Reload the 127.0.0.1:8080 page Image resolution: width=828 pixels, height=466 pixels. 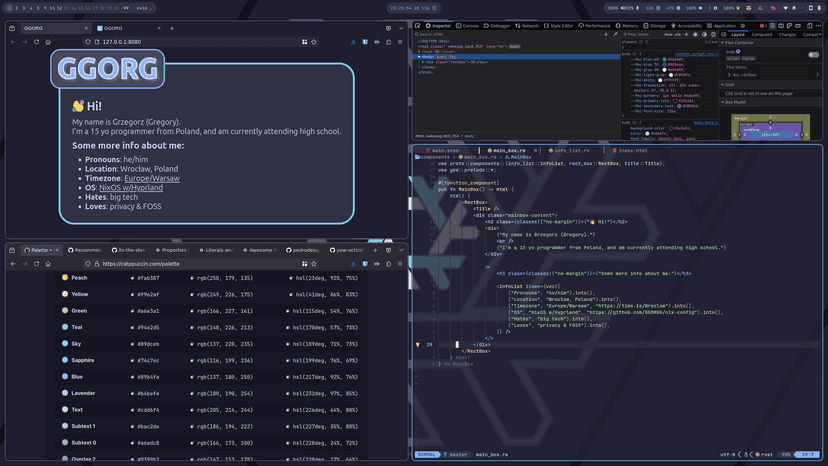click(x=36, y=42)
